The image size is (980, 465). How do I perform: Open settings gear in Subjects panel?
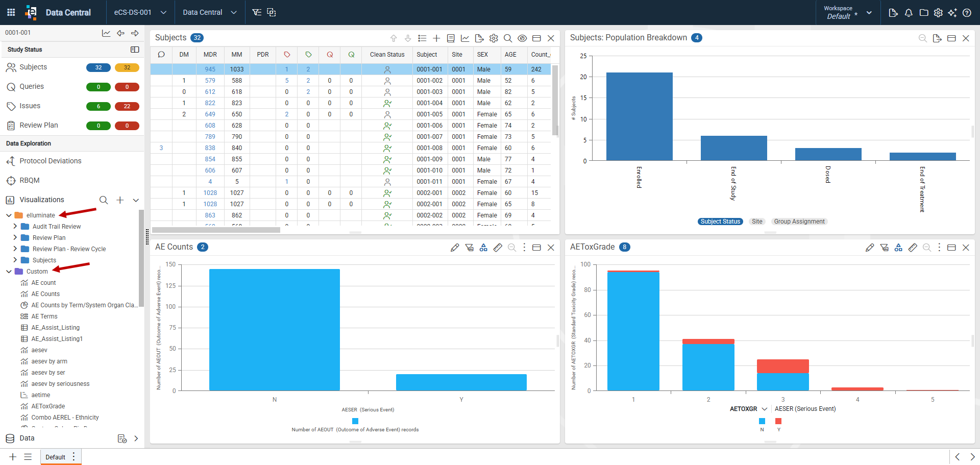point(494,38)
